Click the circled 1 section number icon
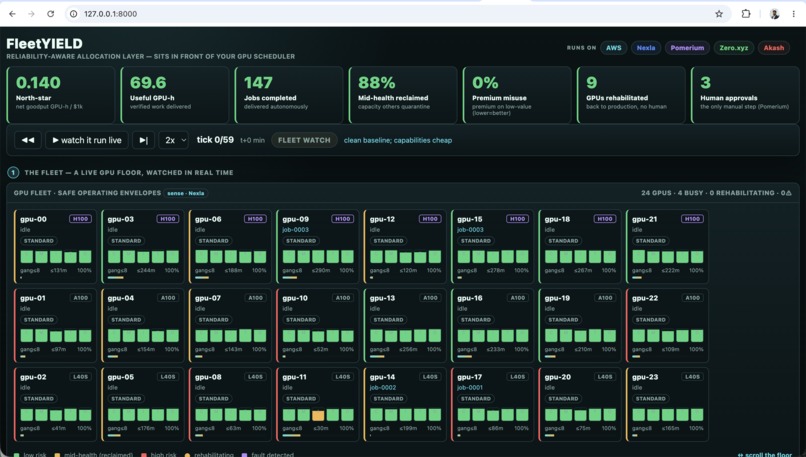 click(x=13, y=173)
